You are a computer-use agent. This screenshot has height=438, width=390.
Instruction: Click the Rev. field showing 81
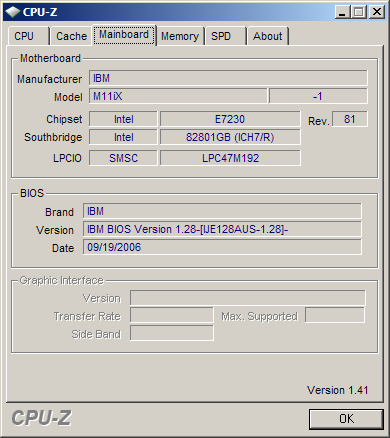tap(350, 119)
